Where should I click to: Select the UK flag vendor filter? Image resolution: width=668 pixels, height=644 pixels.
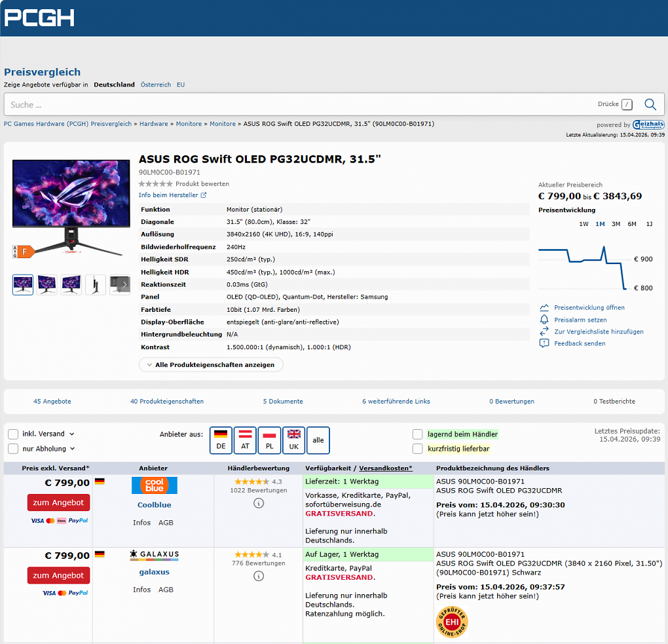(294, 440)
